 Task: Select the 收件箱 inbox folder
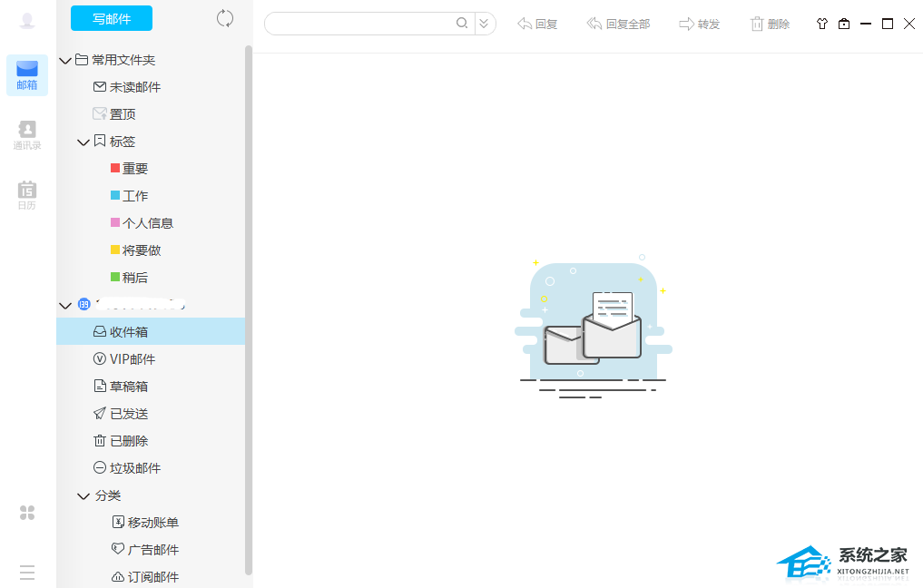tap(129, 332)
